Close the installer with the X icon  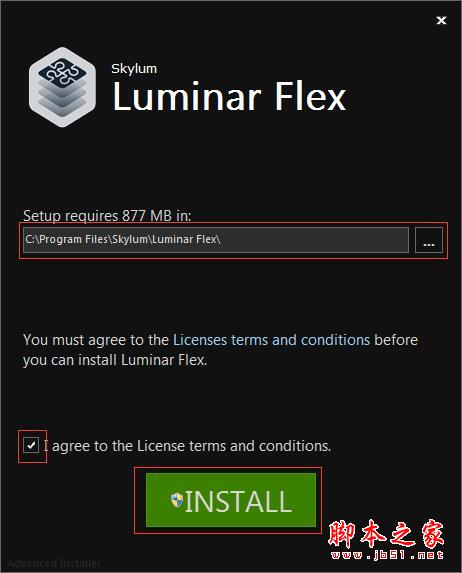click(441, 20)
